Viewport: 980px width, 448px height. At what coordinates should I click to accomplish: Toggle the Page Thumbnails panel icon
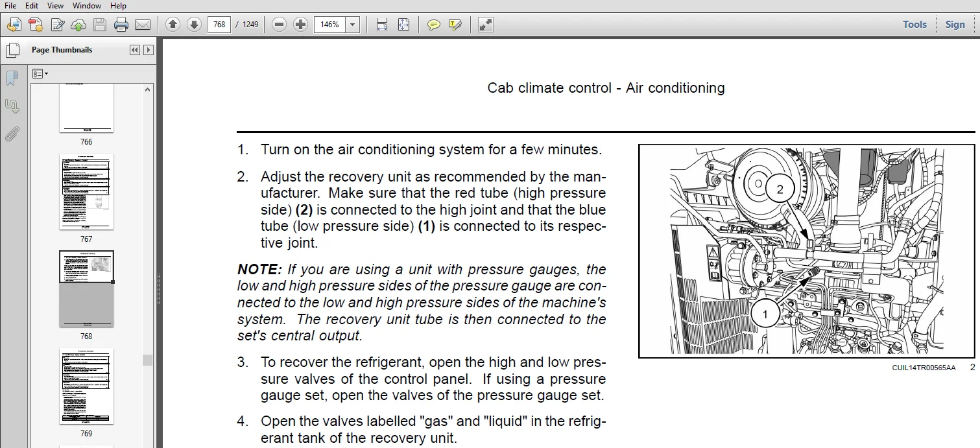pos(12,51)
